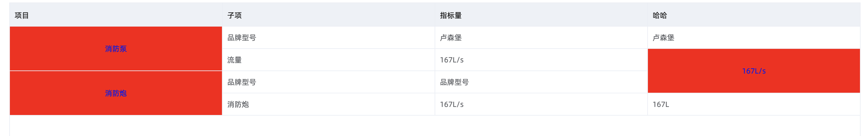Click 167L/s in the 流量 row

[x=452, y=60]
